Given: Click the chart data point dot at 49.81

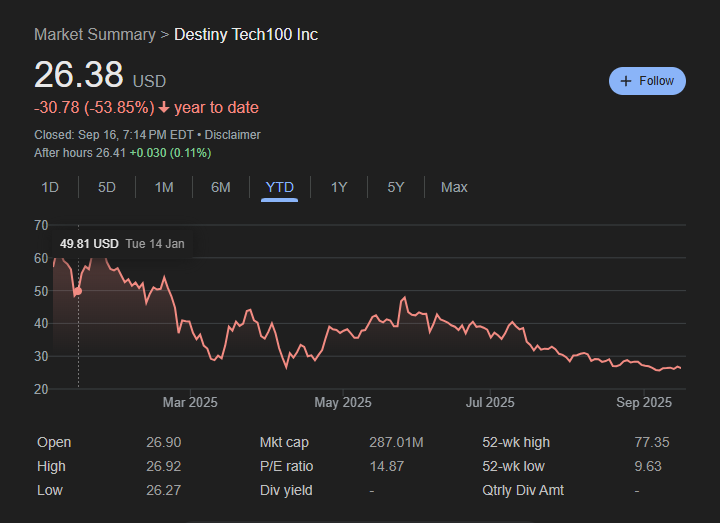Looking at the screenshot, I should click(x=78, y=291).
